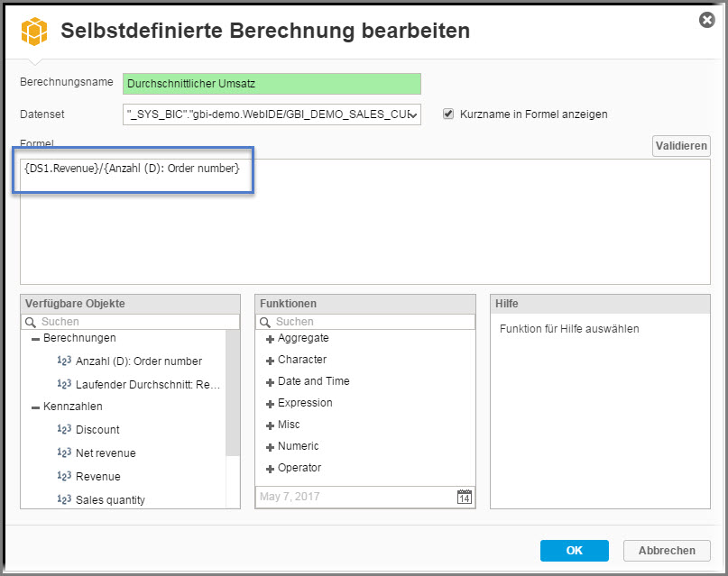Expand the Aggregate function group
Screen dimensions: 728x576
point(270,338)
